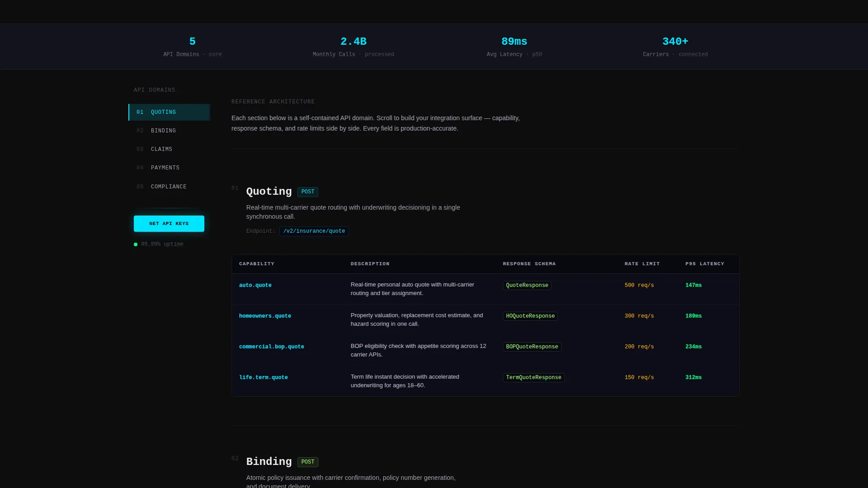Select the Compliance sidebar entry
The height and width of the screenshot is (488, 868).
click(x=169, y=187)
